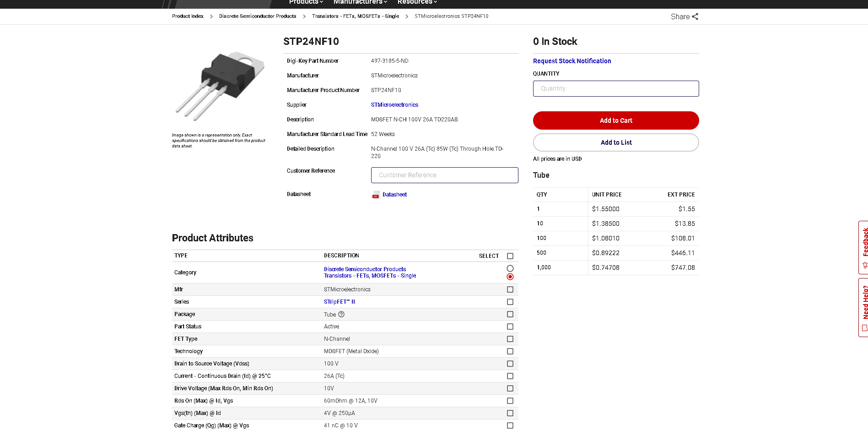Screen dimensions: 868x431
Task: Check the Mfr STMicroelectronics attribute box
Action: [510, 289]
